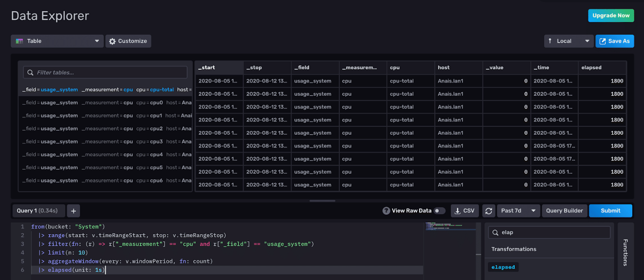Screen dimensions: 644x280
Task: Add a new query with the plus icon
Action: [x=72, y=210]
